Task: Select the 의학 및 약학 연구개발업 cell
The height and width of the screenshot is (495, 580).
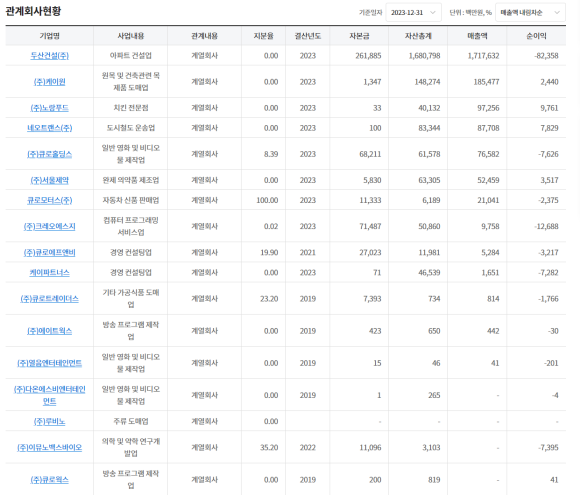Action: coord(131,447)
